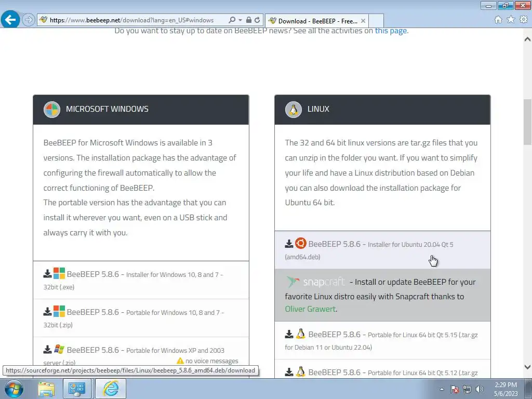Image resolution: width=532 pixels, height=399 pixels.
Task: Click the browser Forward arrow button
Action: click(x=29, y=20)
